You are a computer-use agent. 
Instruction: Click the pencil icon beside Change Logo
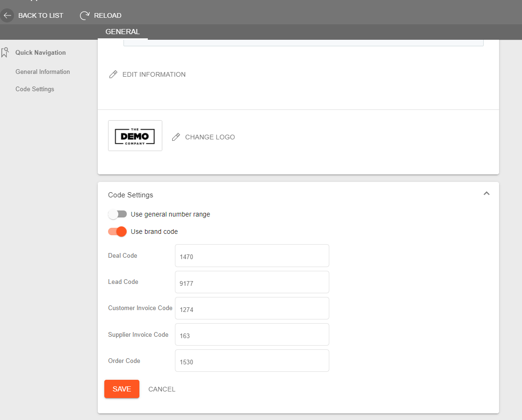[x=176, y=137]
